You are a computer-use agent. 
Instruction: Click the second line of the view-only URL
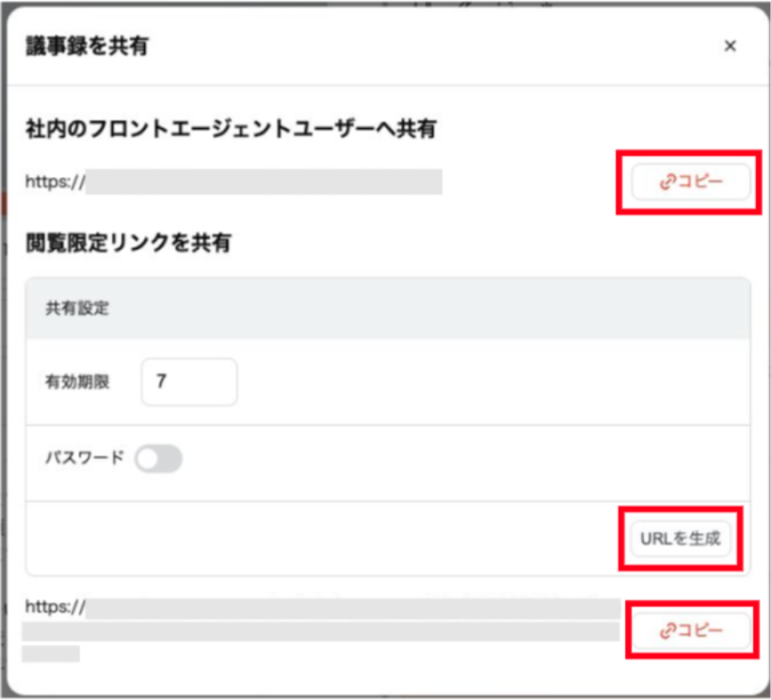coord(320,632)
